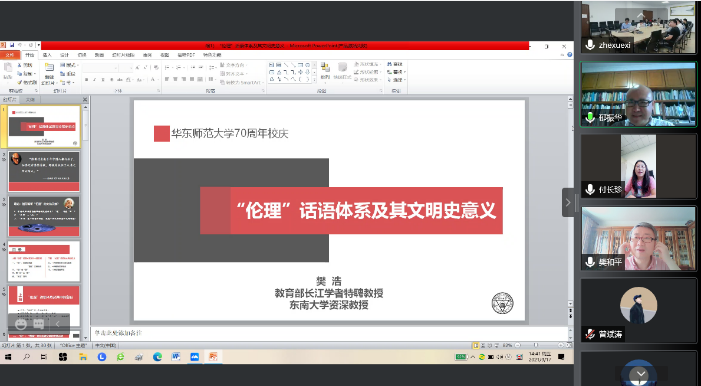
Task: Expand the video panel's downward chevron
Action: (x=641, y=373)
